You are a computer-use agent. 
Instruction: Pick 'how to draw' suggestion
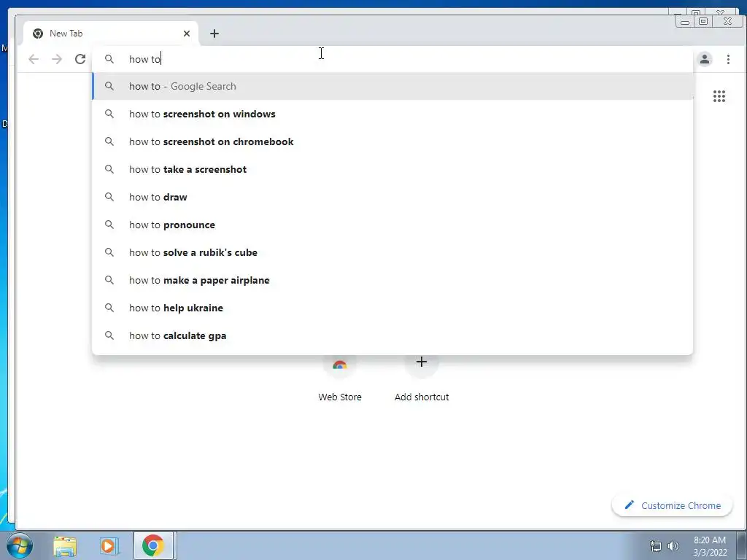pyautogui.click(x=392, y=197)
